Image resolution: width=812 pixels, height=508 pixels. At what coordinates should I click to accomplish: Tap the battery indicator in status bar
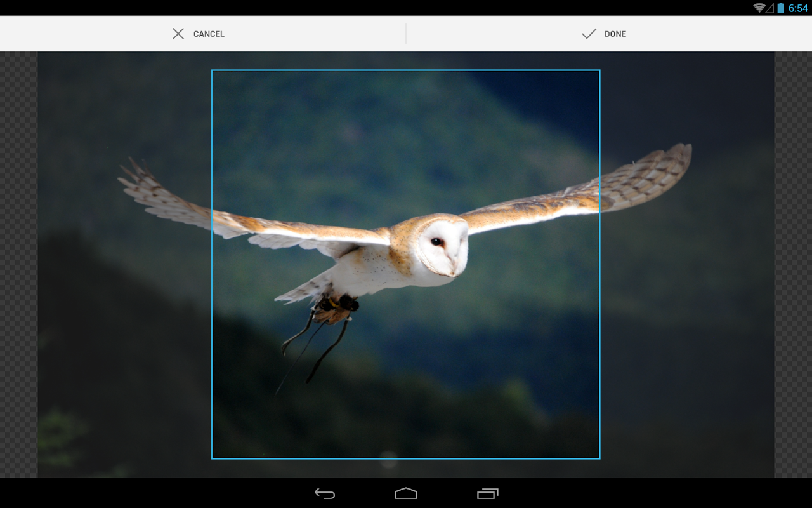(x=781, y=8)
